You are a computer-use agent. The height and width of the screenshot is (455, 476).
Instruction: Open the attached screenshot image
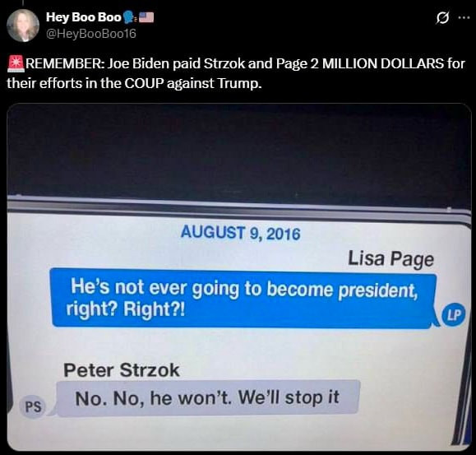click(239, 276)
